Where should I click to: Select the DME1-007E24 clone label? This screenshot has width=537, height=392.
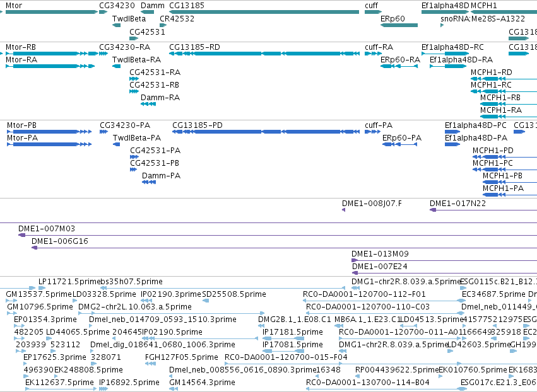pos(380,267)
